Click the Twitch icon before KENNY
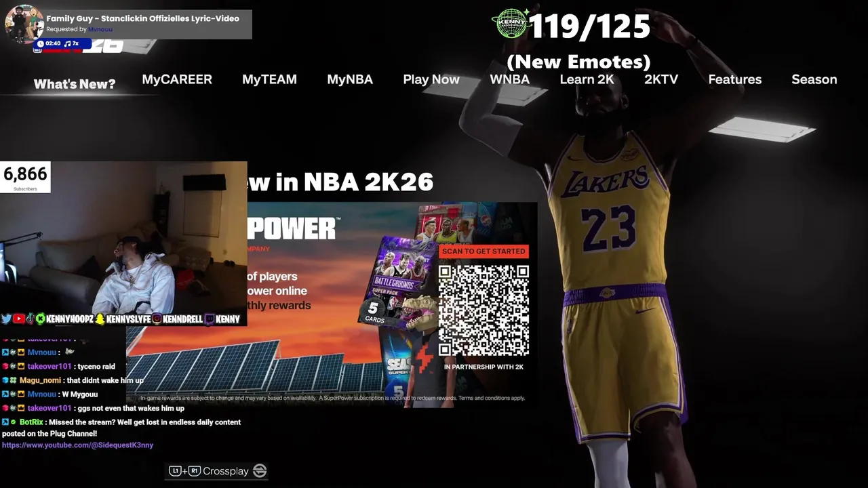Screen dimensions: 868x488 tap(209, 319)
